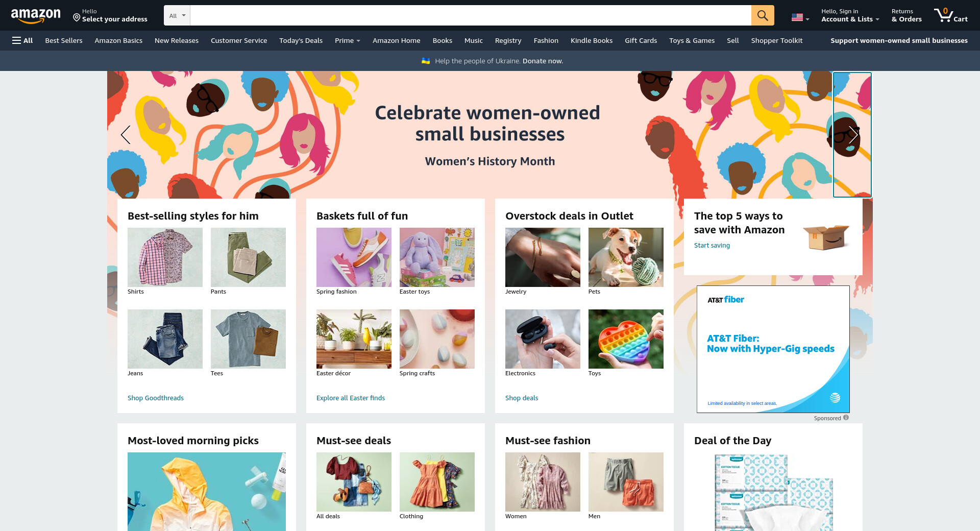Select Gift Cards in navigation bar

(641, 40)
